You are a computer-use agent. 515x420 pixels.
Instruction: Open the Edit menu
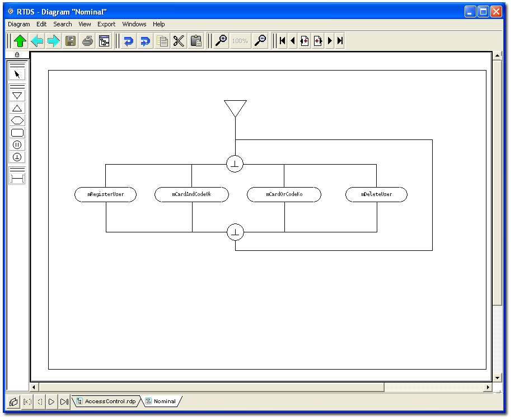(x=41, y=24)
